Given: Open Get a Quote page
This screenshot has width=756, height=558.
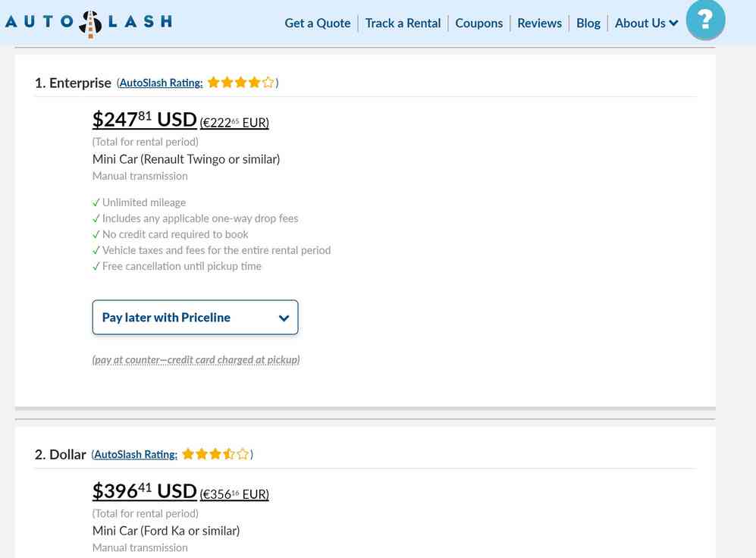Looking at the screenshot, I should tap(317, 24).
